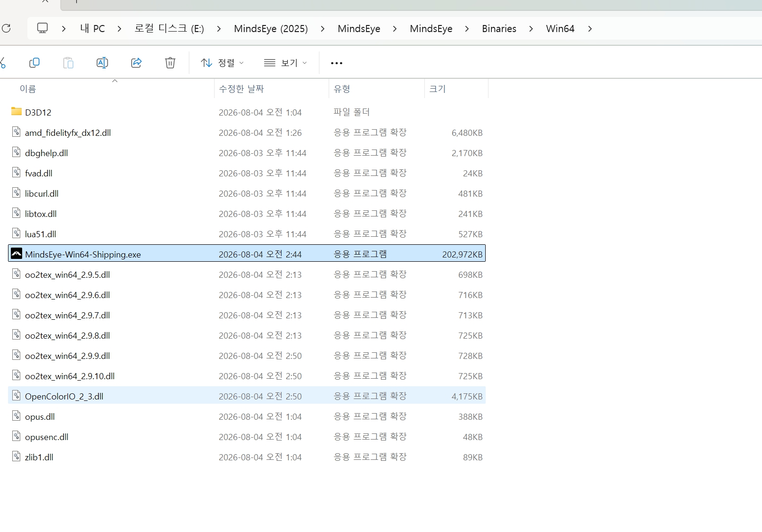The height and width of the screenshot is (532, 762).
Task: Select the file name oo2tex_win64_2.9.9.dll
Action: click(x=67, y=356)
